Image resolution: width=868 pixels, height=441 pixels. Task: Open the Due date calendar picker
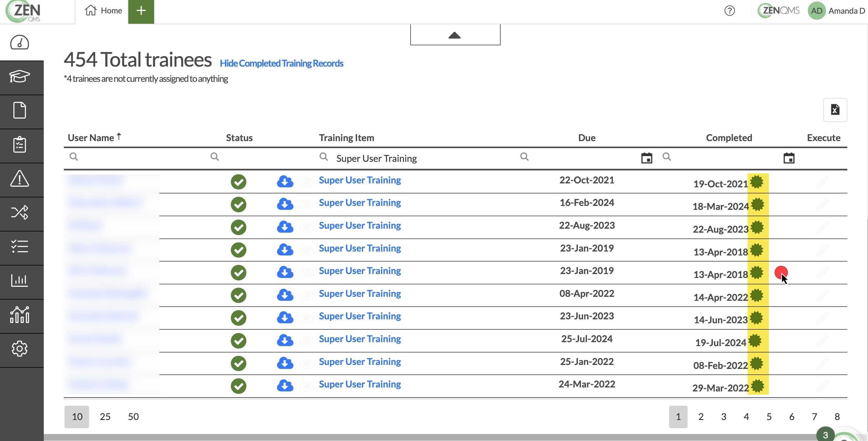[x=647, y=158]
